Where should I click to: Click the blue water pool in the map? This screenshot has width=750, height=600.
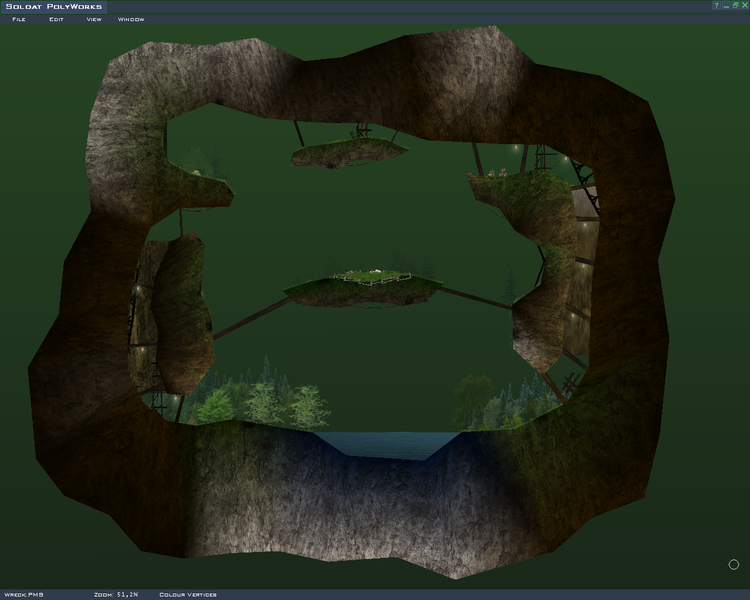385,443
